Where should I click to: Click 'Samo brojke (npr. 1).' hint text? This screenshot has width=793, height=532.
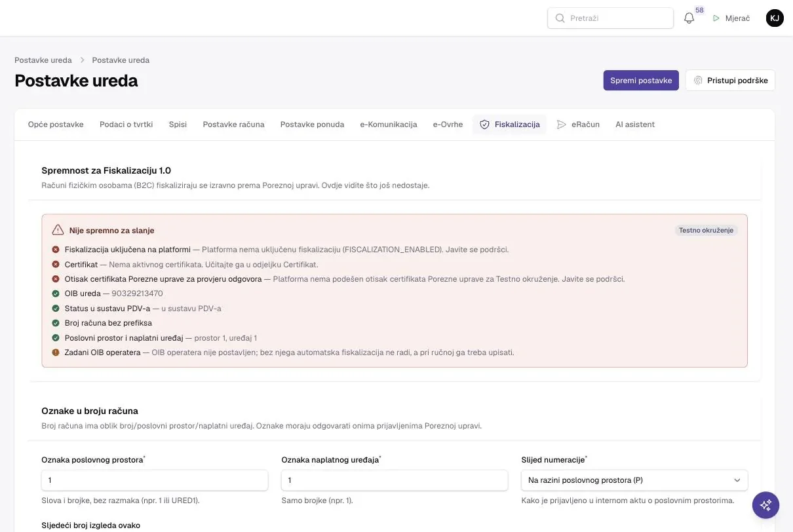coord(317,501)
